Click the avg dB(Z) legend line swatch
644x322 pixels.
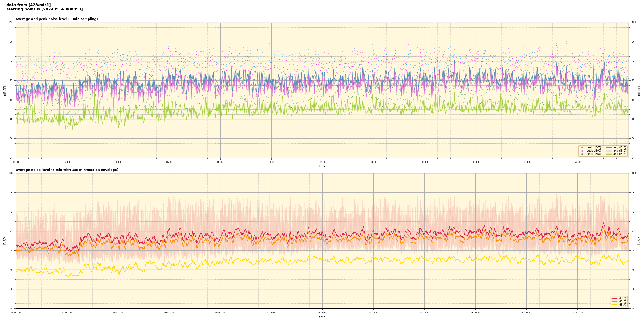[609, 148]
